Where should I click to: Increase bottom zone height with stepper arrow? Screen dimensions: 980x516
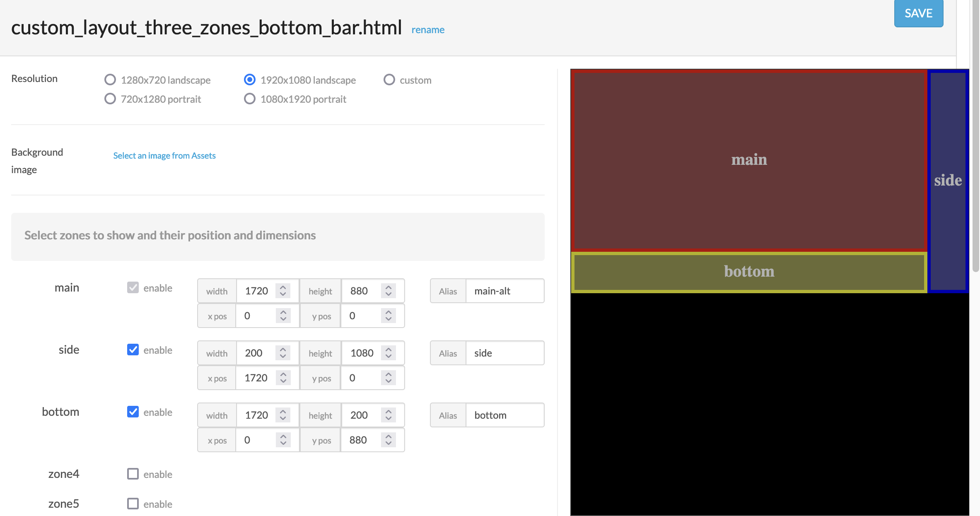(389, 412)
